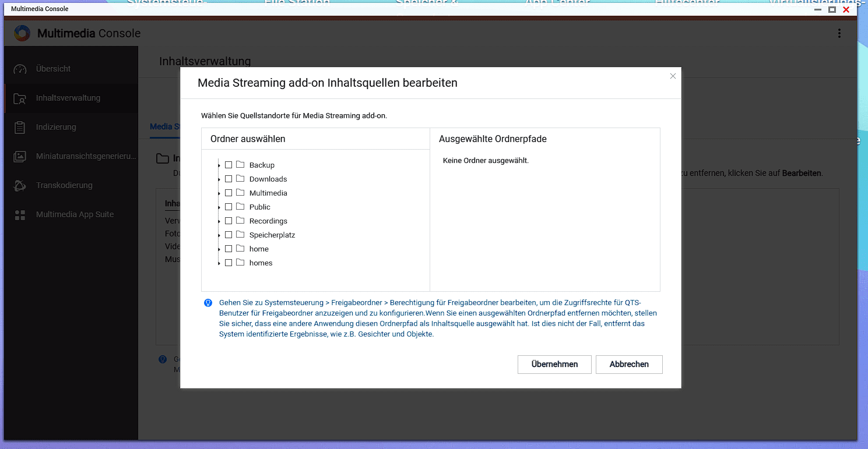The image size is (868, 449).
Task: Click the Multimedia folder icon
Action: pyautogui.click(x=240, y=192)
